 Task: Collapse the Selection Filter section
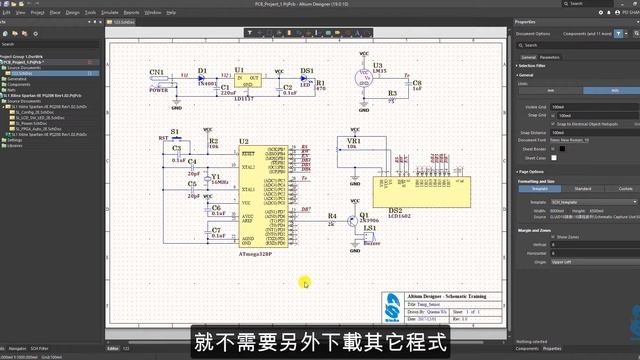517,66
